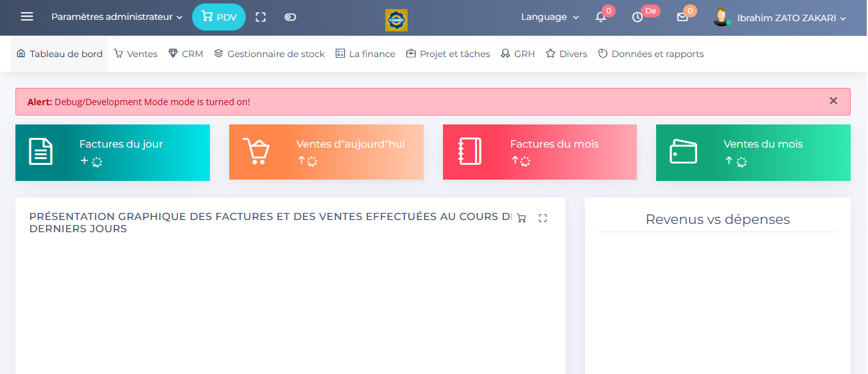
Task: Click the Ventes du mois card
Action: point(753,153)
